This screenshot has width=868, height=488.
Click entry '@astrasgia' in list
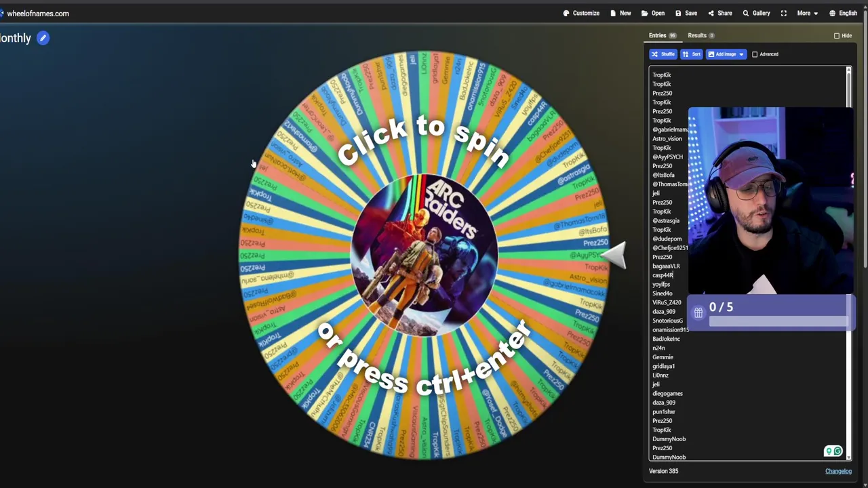[665, 220]
